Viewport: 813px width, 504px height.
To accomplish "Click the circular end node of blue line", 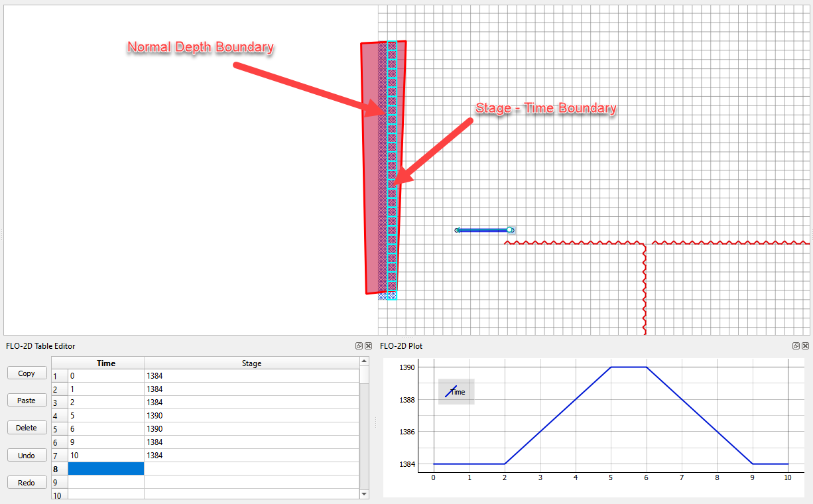I will pos(509,230).
